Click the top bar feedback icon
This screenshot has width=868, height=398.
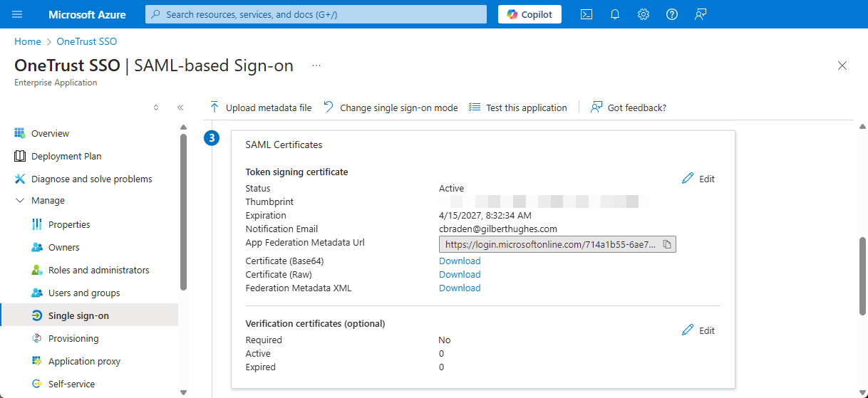click(x=701, y=14)
